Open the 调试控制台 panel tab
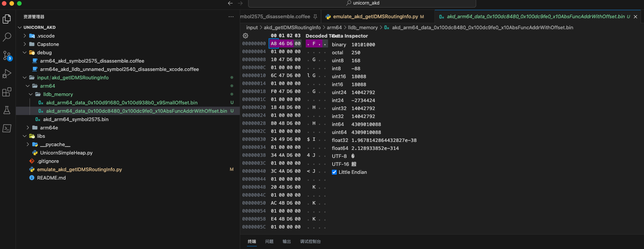The width and height of the screenshot is (644, 249). [x=310, y=241]
